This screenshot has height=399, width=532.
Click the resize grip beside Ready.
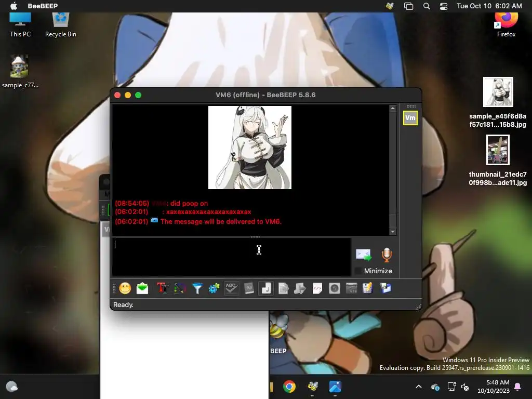pyautogui.click(x=418, y=307)
